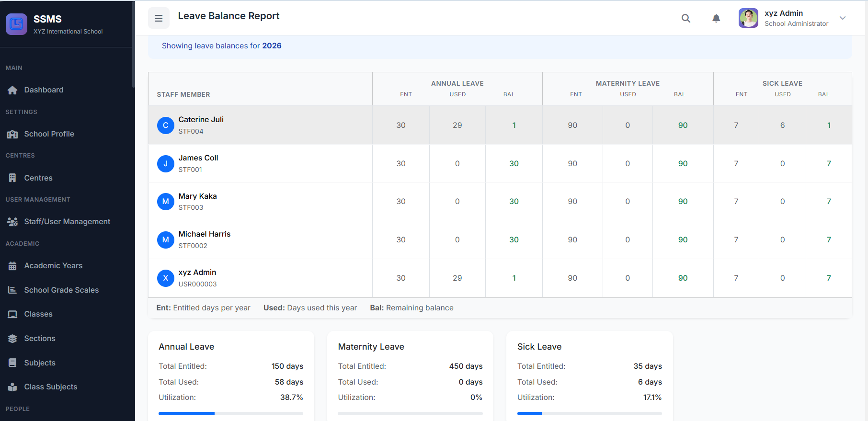Click the Academic Years calendar icon
The height and width of the screenshot is (421, 868).
click(12, 266)
